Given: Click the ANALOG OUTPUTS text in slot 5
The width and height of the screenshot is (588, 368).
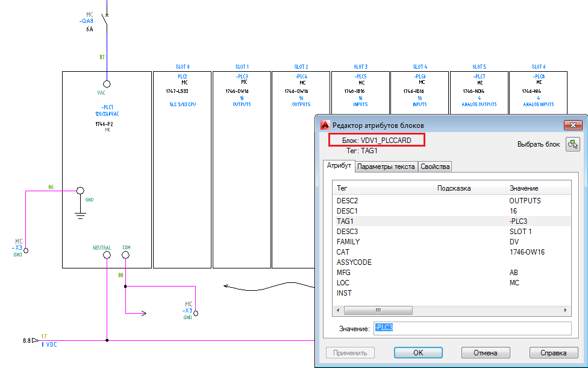Looking at the screenshot, I should (x=479, y=104).
